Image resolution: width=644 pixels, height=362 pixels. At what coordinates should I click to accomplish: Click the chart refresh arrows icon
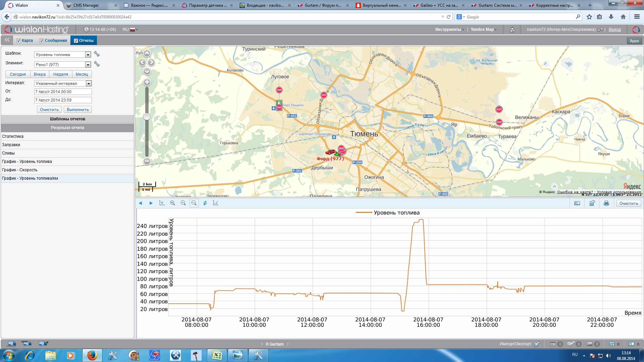[x=205, y=203]
